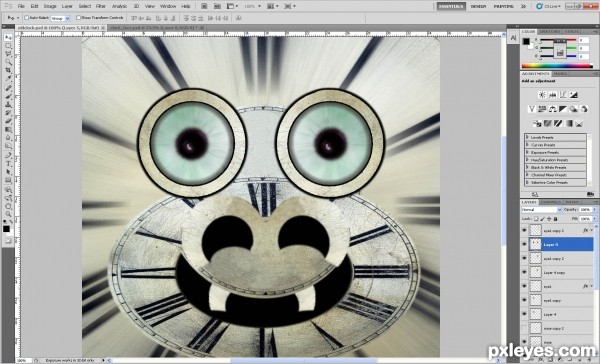Image resolution: width=600 pixels, height=364 pixels.
Task: Click the R value input field
Action: pyautogui.click(x=584, y=40)
